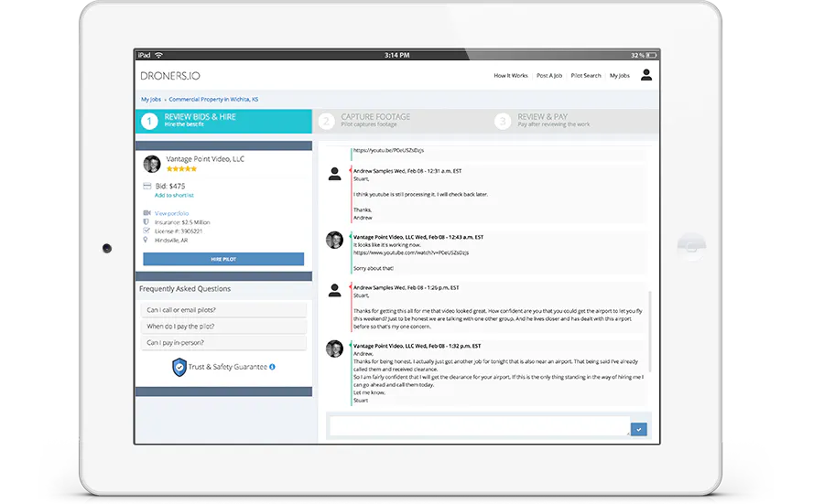The image size is (835, 504).
Task: Click the Trust & Safety shield icon
Action: pos(179,367)
